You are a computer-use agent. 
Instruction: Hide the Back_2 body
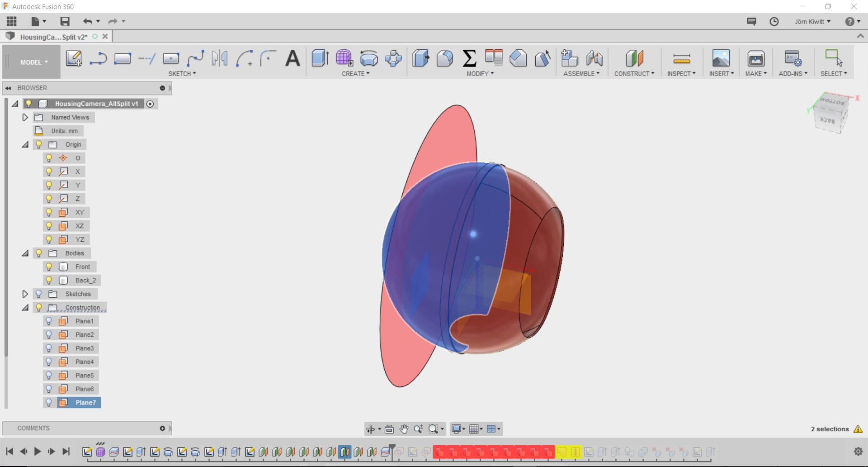click(49, 280)
